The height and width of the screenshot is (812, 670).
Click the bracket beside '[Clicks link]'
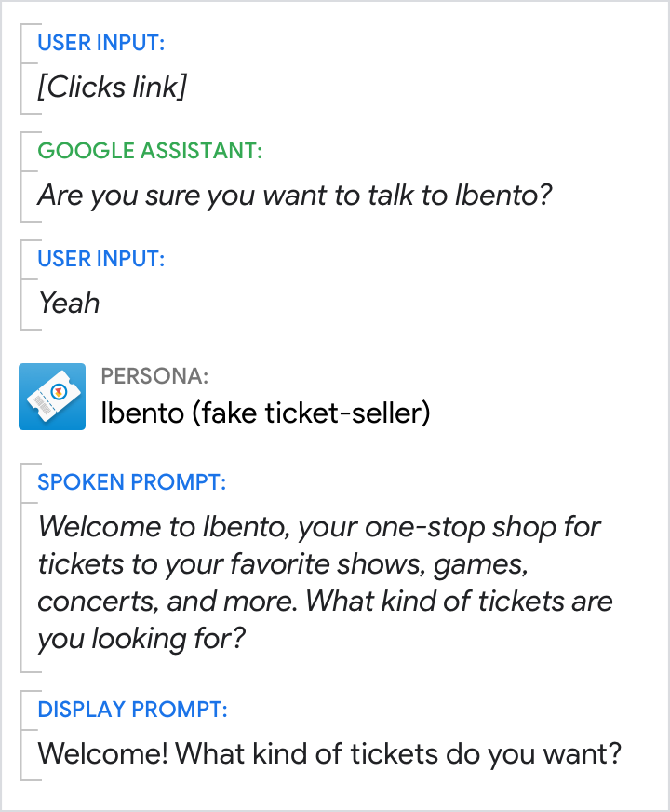tap(22, 70)
